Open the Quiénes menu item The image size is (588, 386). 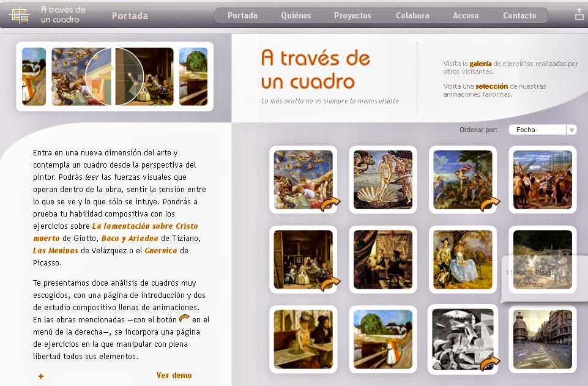(x=296, y=16)
